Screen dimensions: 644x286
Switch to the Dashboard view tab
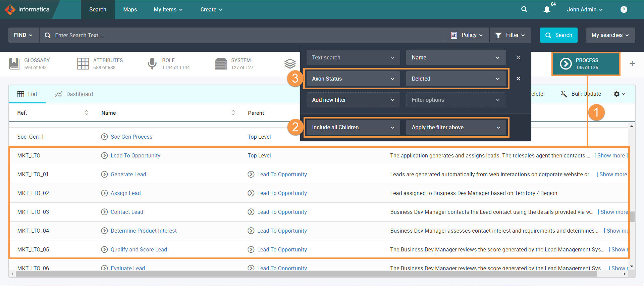coord(74,94)
